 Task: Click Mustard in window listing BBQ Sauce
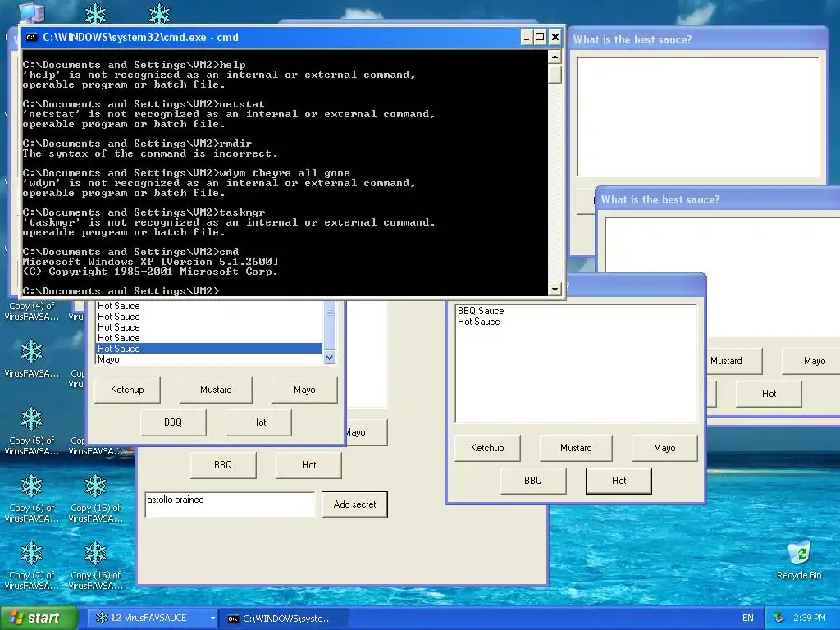(x=576, y=448)
